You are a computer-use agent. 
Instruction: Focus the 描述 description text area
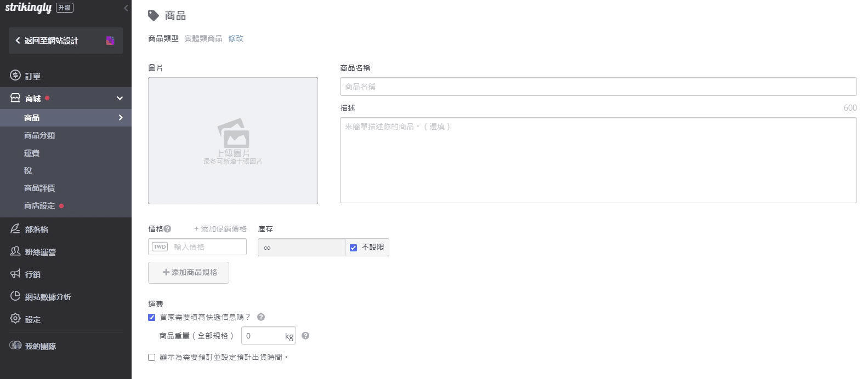[598, 160]
